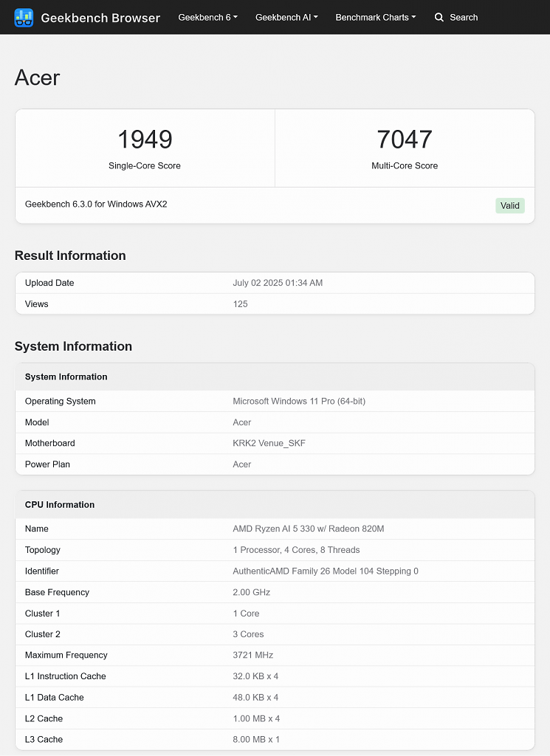Click the Power Plan row label

pyautogui.click(x=47, y=464)
